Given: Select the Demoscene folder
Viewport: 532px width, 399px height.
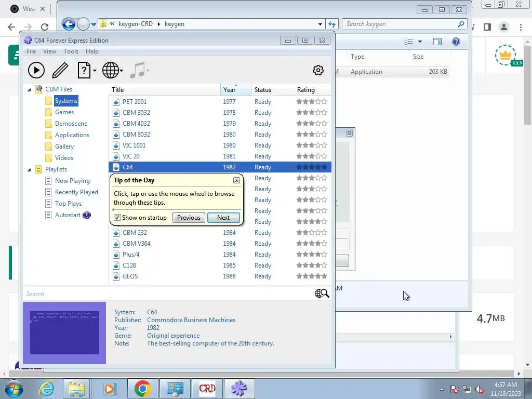Looking at the screenshot, I should click(71, 124).
